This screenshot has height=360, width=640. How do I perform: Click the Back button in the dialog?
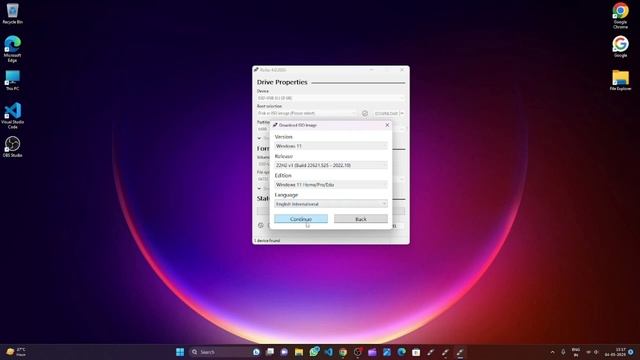(x=361, y=219)
